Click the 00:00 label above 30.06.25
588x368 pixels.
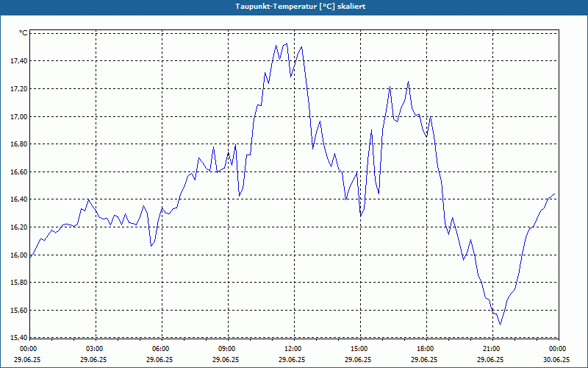point(558,349)
